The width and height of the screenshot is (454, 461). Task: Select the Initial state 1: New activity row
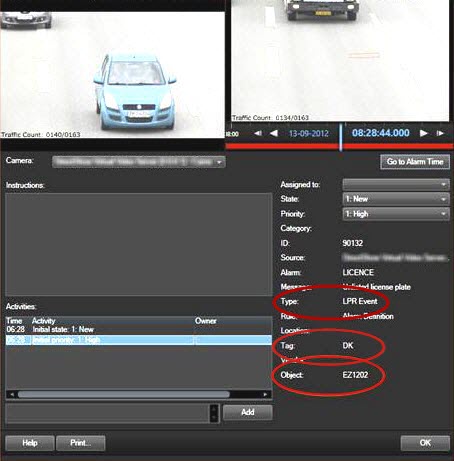tap(139, 330)
